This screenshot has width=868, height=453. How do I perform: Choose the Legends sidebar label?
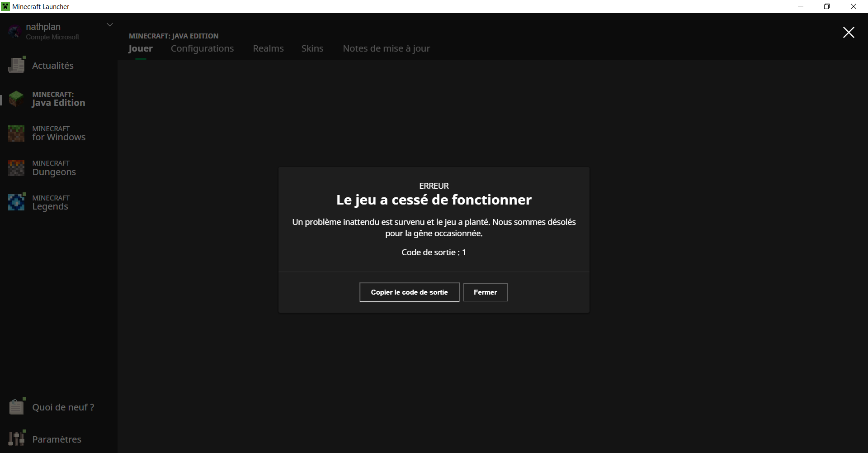(50, 206)
